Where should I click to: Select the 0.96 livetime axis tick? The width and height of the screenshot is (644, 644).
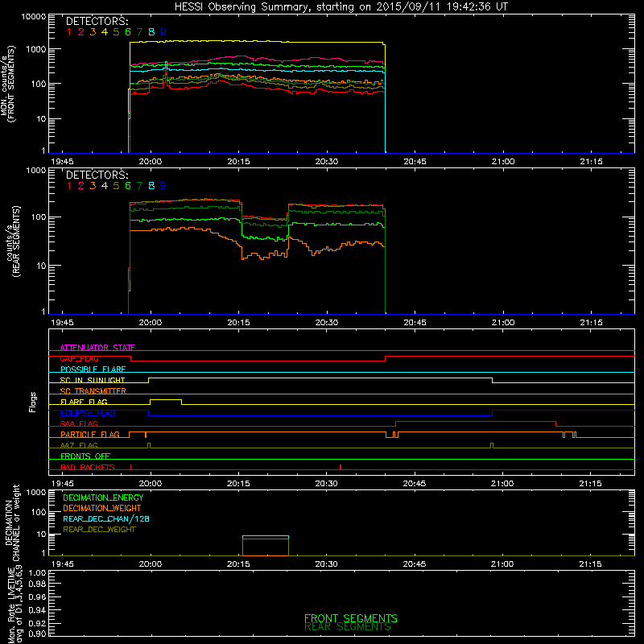pos(37,597)
